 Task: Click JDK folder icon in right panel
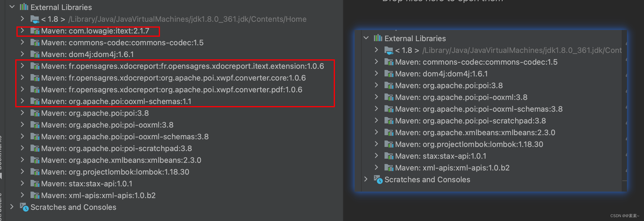[389, 50]
